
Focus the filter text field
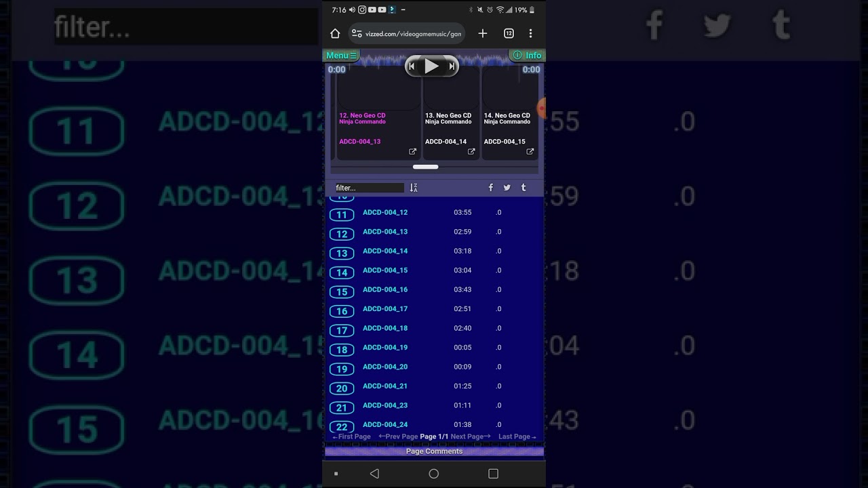click(x=369, y=188)
